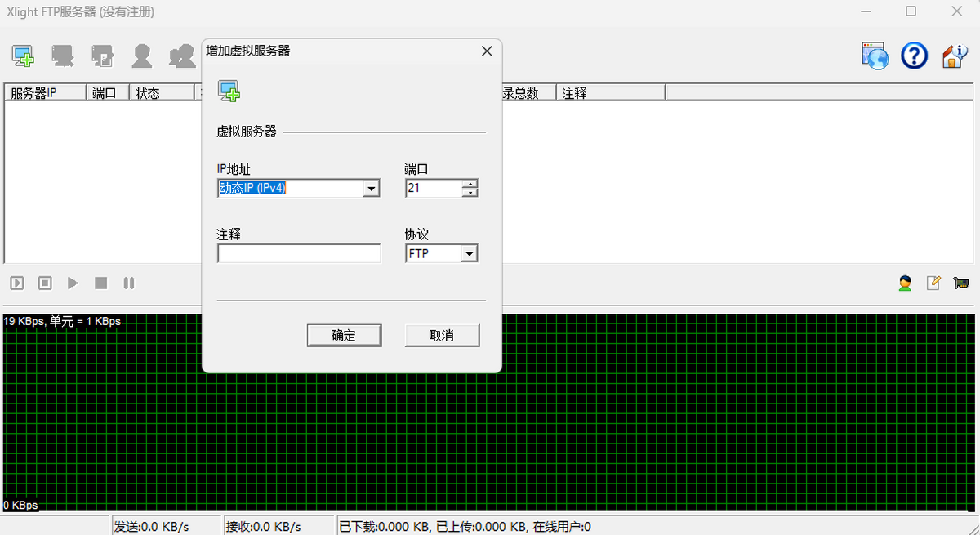Click the add virtual server toolbar icon
Image resolution: width=980 pixels, height=535 pixels.
click(x=23, y=56)
